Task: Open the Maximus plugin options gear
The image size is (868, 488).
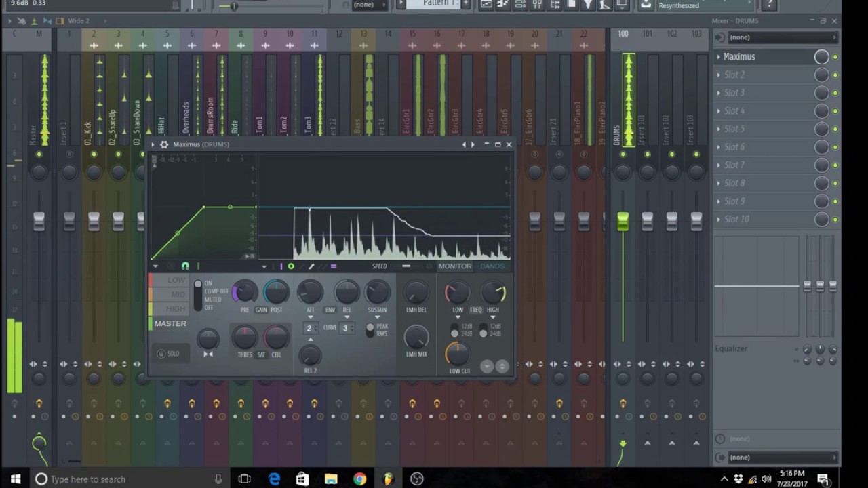Action: pyautogui.click(x=164, y=144)
